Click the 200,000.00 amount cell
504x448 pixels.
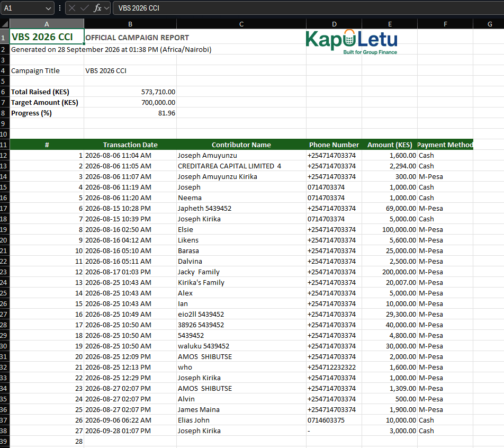[390, 272]
